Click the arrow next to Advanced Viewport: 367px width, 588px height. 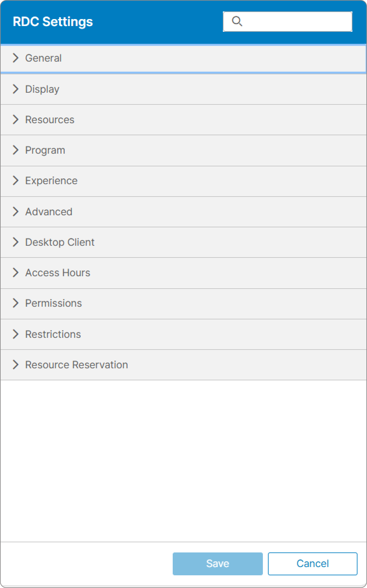pyautogui.click(x=15, y=211)
